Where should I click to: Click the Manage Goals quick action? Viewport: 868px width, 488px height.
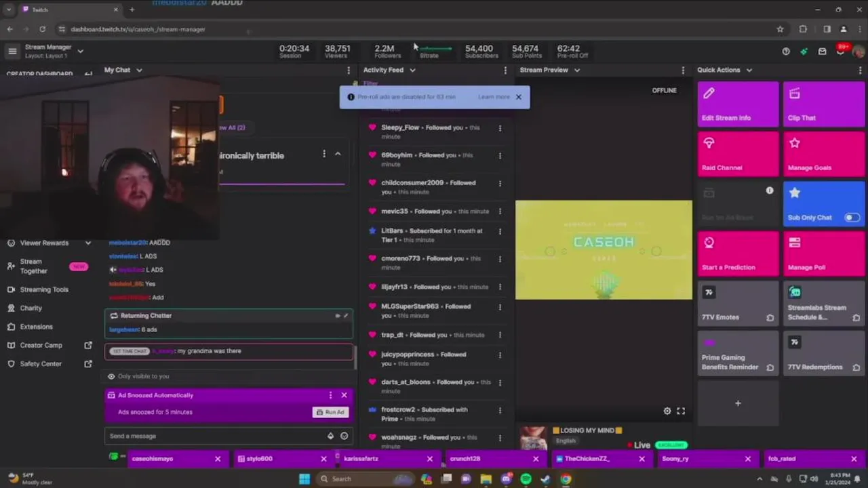coord(824,154)
